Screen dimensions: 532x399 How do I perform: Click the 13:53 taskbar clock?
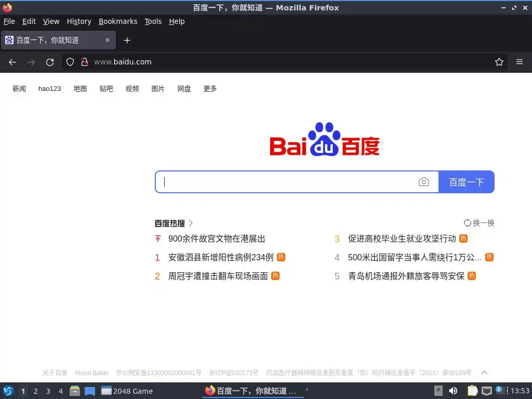[520, 391]
